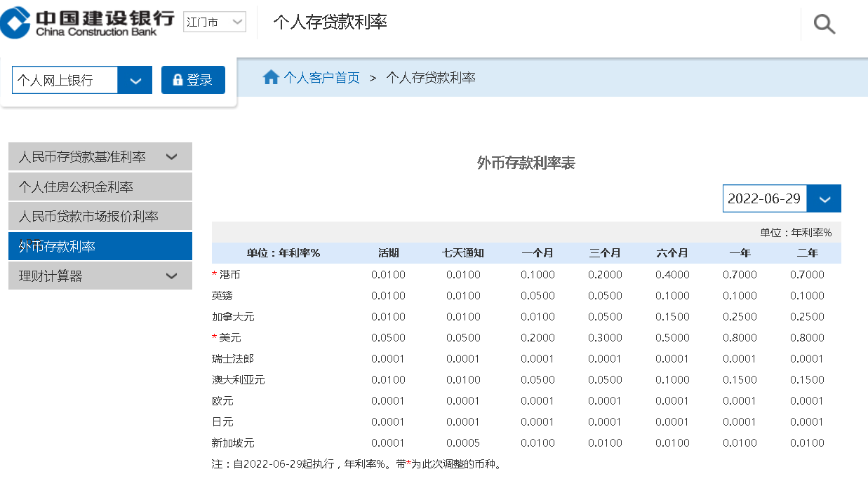Expand the 个人网上银行 dropdown arrow

(135, 80)
